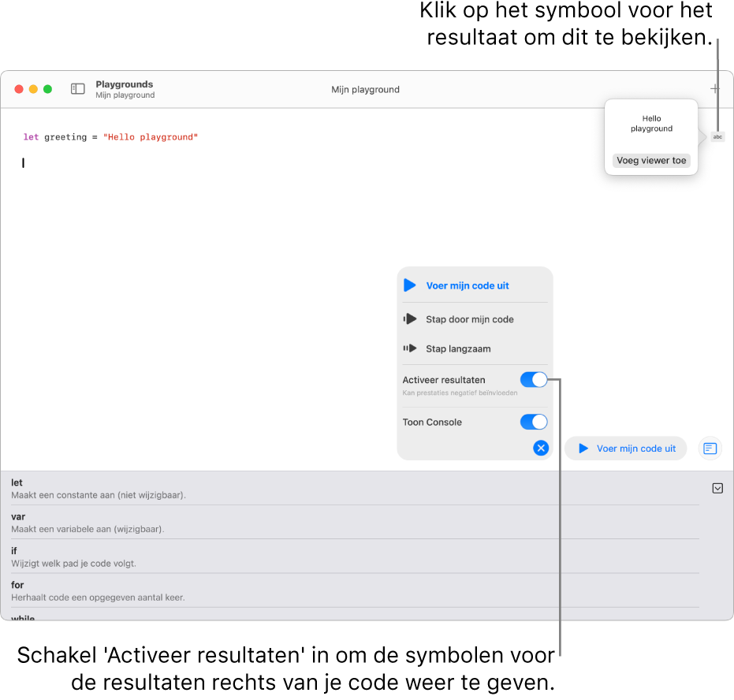Click the green full-screen window button
The image size is (734, 700).
[x=48, y=89]
